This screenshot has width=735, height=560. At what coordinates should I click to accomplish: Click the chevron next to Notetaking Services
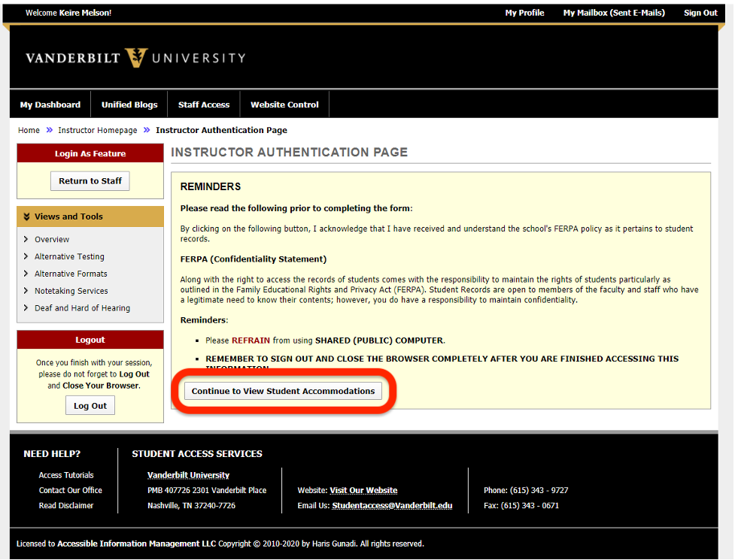click(26, 290)
